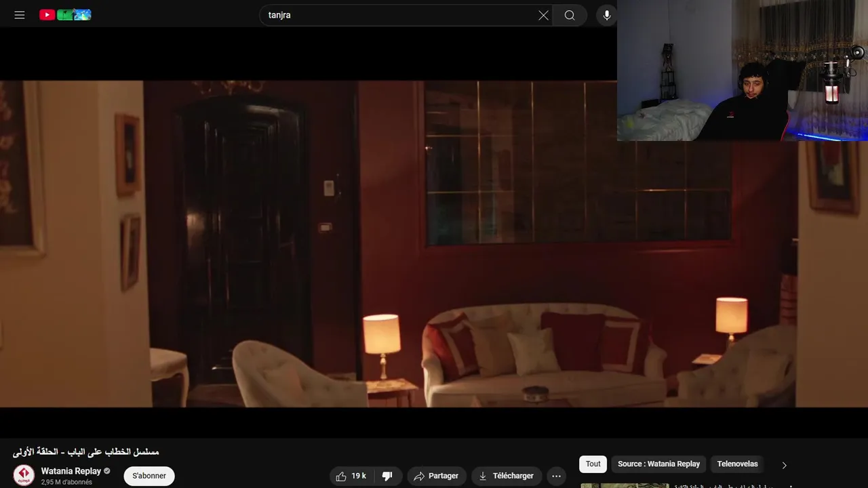Start voice search with the microphone
868x488 pixels.
[x=607, y=15]
